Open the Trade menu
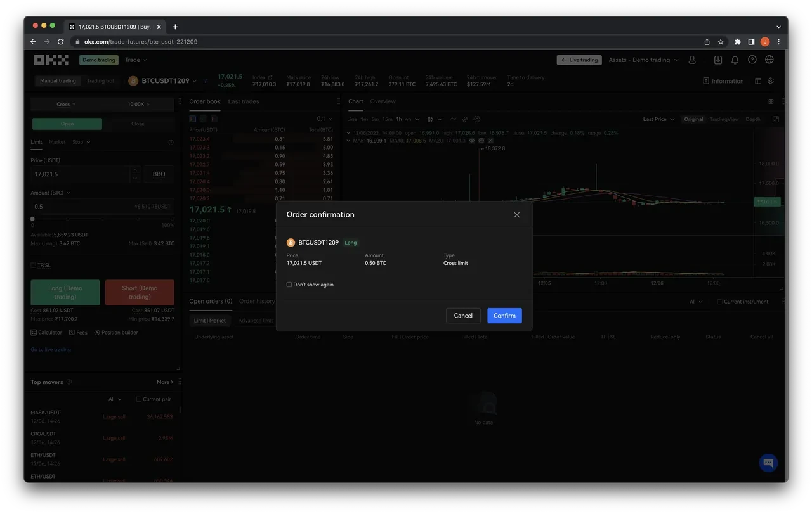Screen dimensions: 812x514 point(136,60)
